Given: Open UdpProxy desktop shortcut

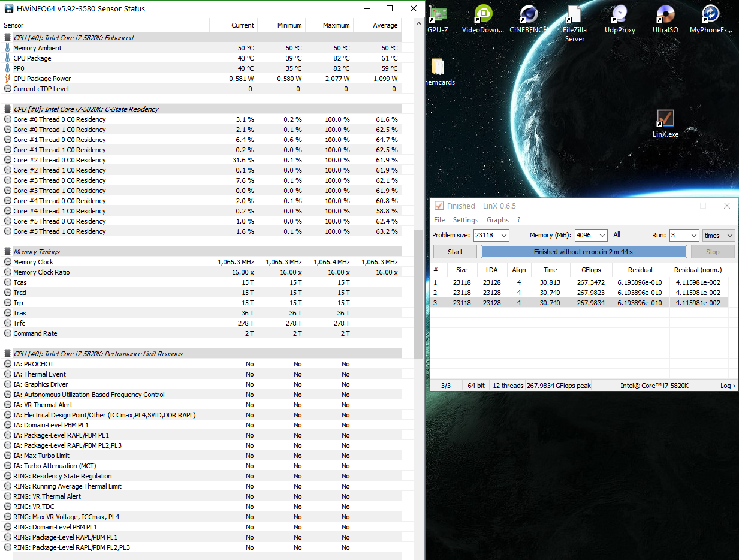Looking at the screenshot, I should tap(620, 19).
